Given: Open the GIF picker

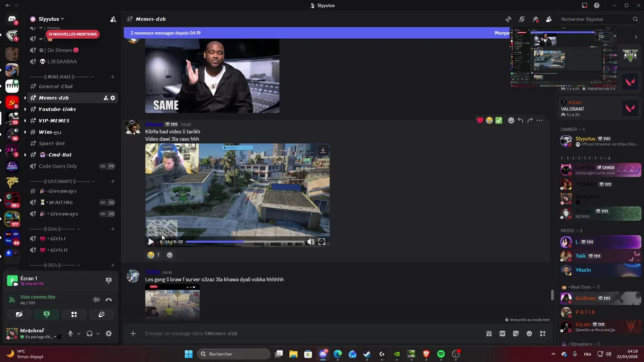Looking at the screenshot, I should pyautogui.click(x=502, y=333).
